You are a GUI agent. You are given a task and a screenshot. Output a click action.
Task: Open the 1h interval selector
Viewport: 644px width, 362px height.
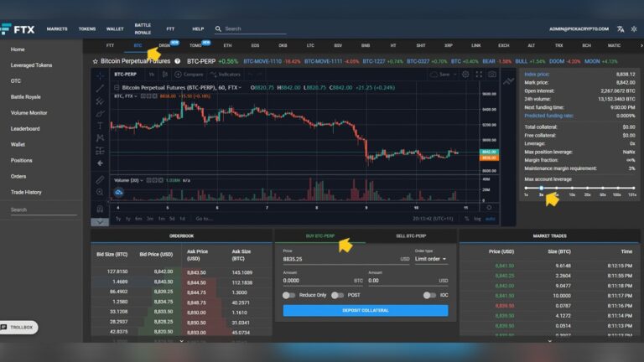tap(152, 75)
